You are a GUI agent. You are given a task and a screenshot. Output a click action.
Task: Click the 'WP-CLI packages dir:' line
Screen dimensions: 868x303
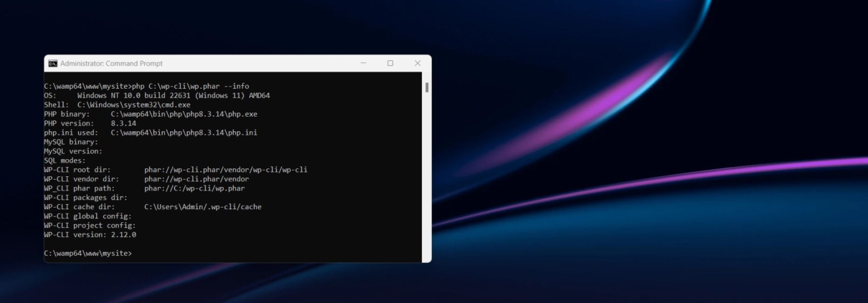85,198
